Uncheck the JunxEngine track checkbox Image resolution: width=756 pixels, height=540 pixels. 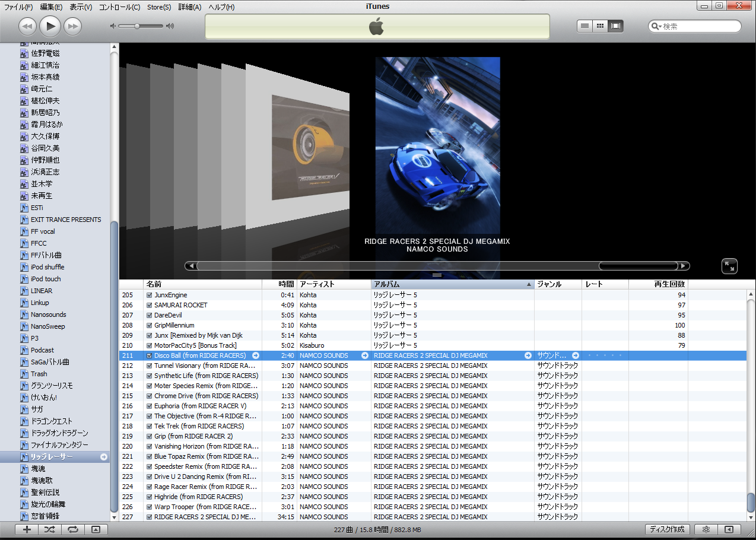[150, 295]
